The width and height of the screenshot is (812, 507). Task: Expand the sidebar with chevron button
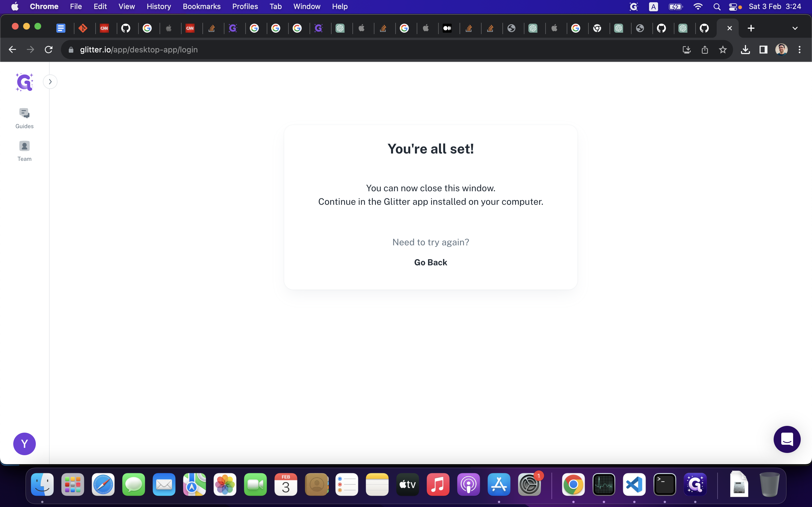[50, 82]
